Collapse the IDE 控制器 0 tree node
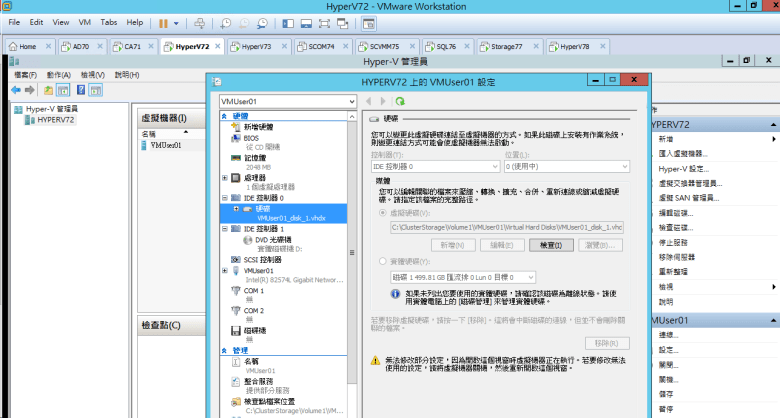The height and width of the screenshot is (418, 780). (x=225, y=198)
